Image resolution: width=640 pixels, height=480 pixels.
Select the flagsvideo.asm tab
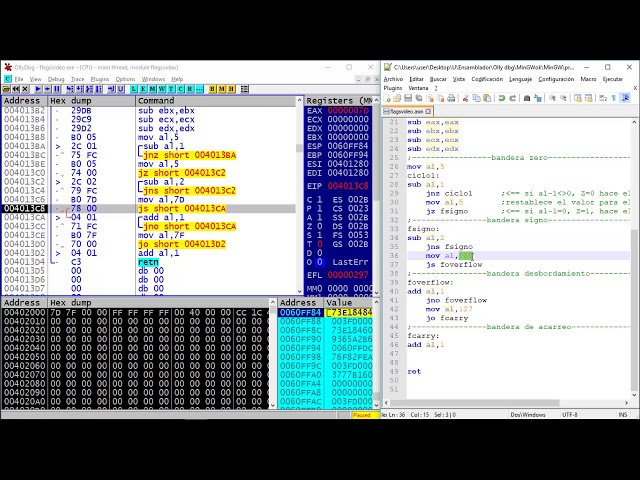407,111
